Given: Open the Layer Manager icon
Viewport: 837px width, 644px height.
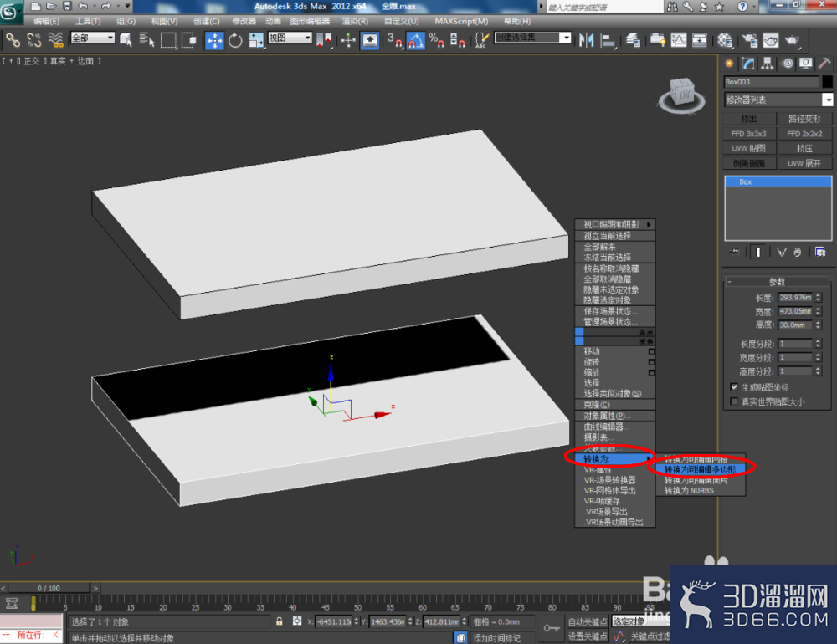Looking at the screenshot, I should coord(633,40).
